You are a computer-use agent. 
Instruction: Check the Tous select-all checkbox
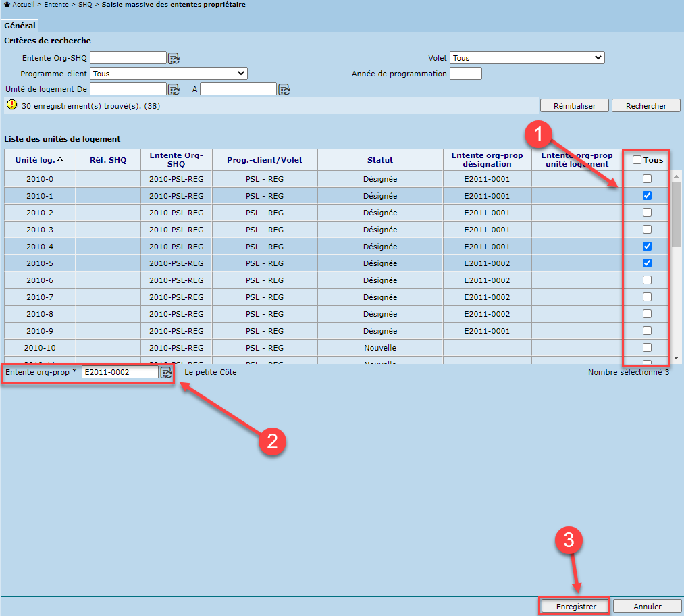(x=637, y=160)
